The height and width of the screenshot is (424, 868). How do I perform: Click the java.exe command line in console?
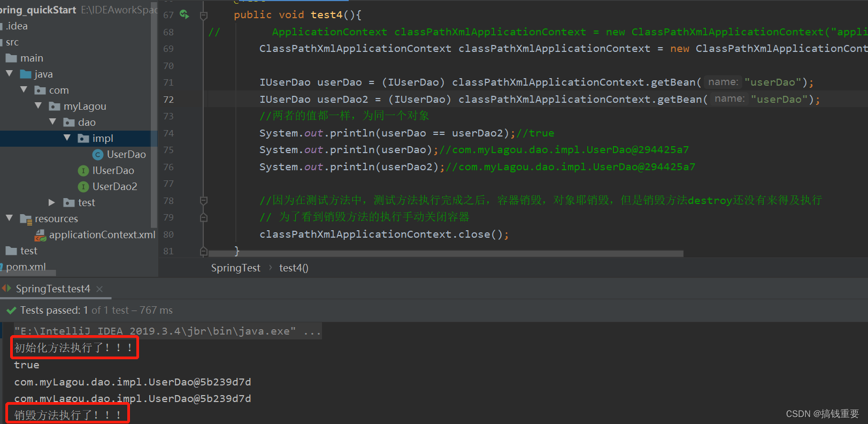(167, 331)
